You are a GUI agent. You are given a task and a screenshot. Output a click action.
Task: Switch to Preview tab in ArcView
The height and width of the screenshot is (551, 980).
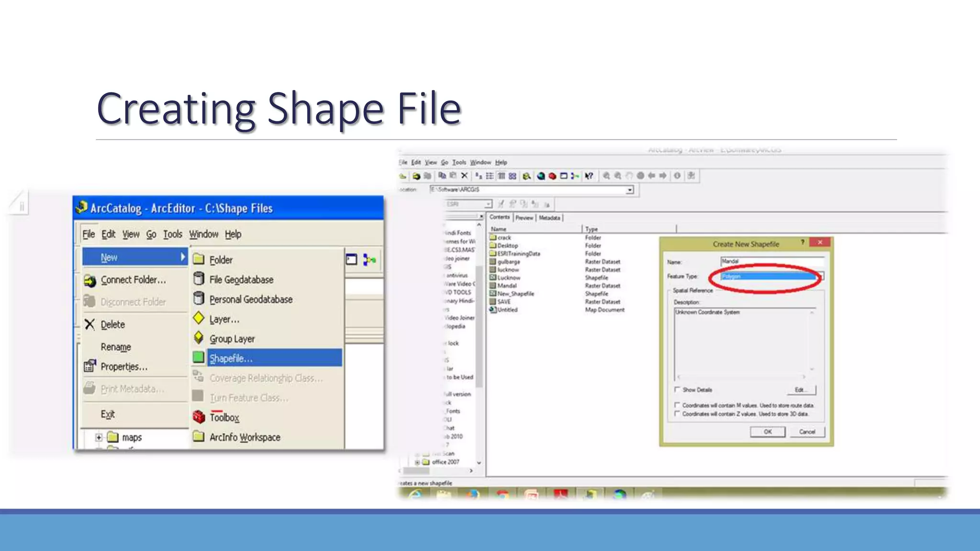[524, 218]
